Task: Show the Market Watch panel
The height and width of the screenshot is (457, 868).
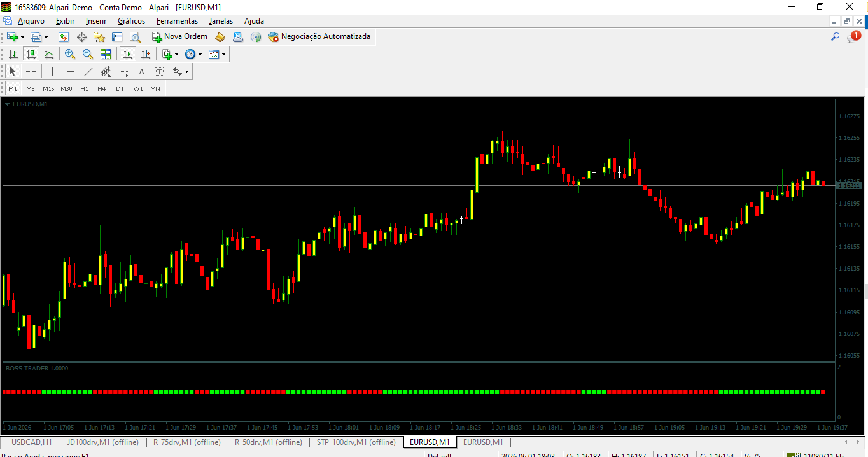Action: [64, 37]
